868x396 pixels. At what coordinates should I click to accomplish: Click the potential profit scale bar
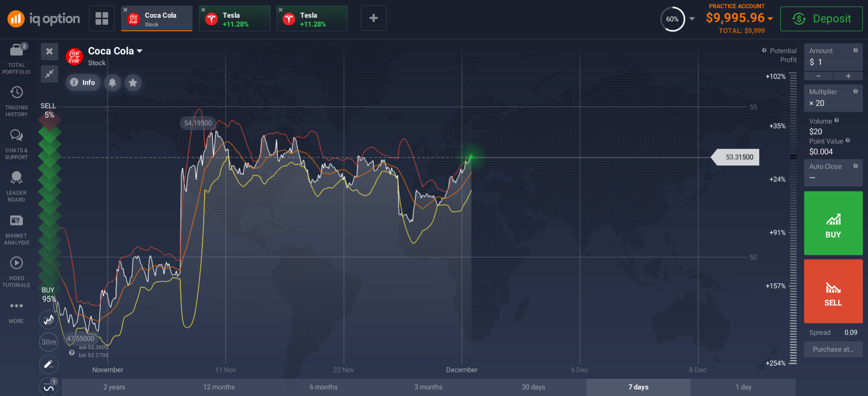point(793,218)
